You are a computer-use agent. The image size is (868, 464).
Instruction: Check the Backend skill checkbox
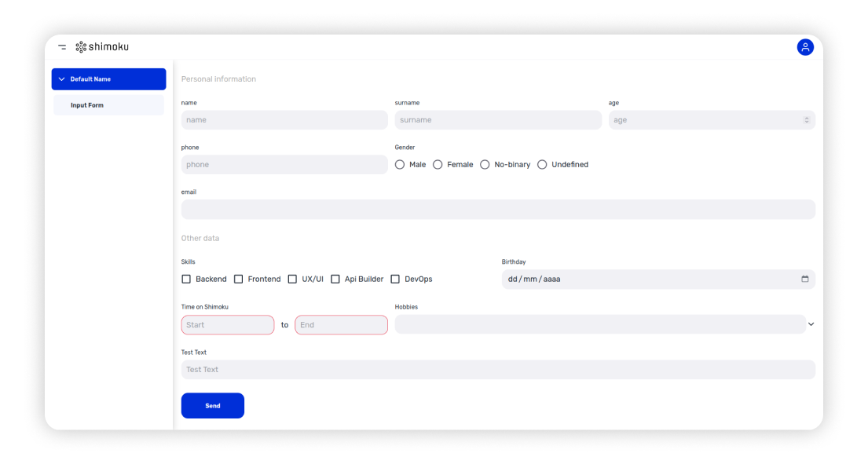pyautogui.click(x=186, y=279)
